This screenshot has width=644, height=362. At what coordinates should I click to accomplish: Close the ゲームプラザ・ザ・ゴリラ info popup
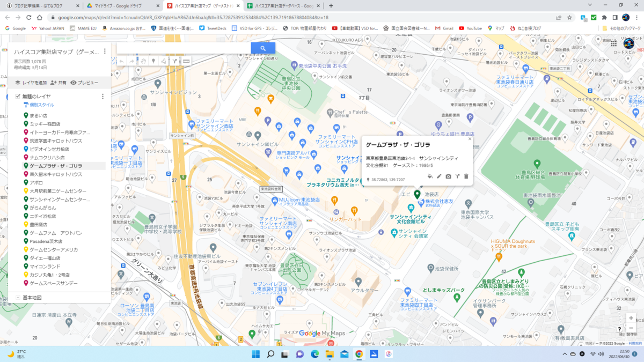[x=470, y=139]
